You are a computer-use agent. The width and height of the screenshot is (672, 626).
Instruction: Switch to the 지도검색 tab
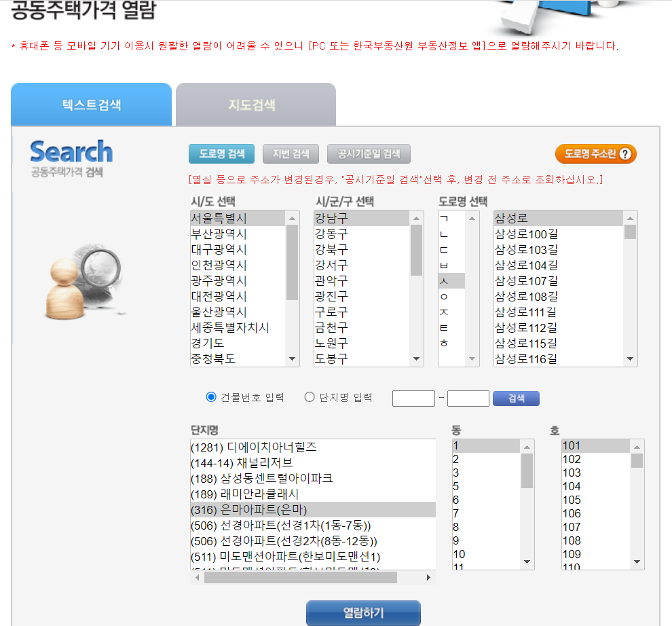tap(256, 104)
